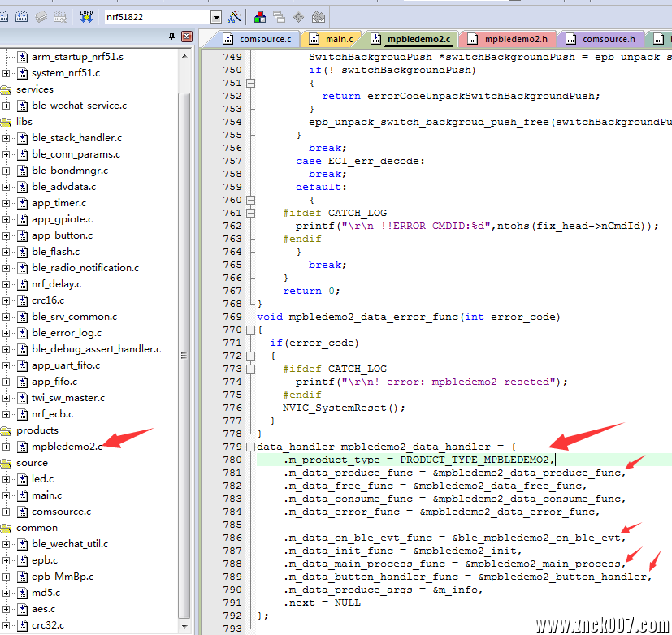
Task: Click the Manage Run-Time Environment diamond icon
Action: [x=299, y=17]
